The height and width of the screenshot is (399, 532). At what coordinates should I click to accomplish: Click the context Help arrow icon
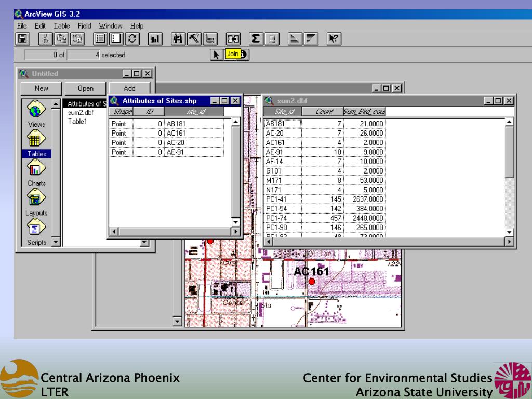pos(332,39)
